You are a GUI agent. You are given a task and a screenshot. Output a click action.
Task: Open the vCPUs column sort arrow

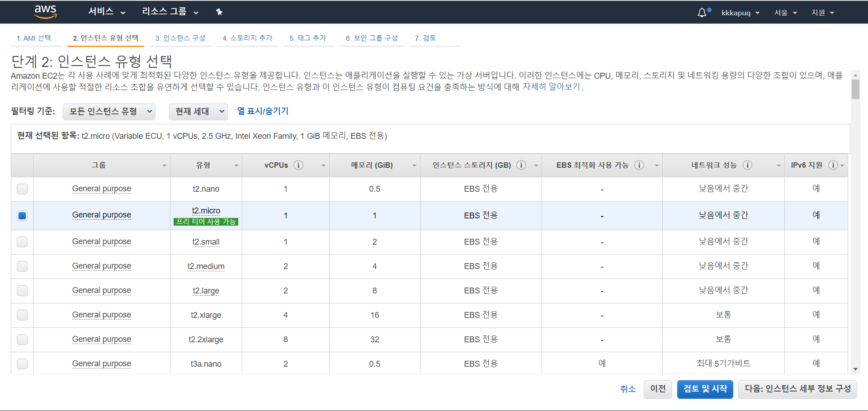coord(324,165)
